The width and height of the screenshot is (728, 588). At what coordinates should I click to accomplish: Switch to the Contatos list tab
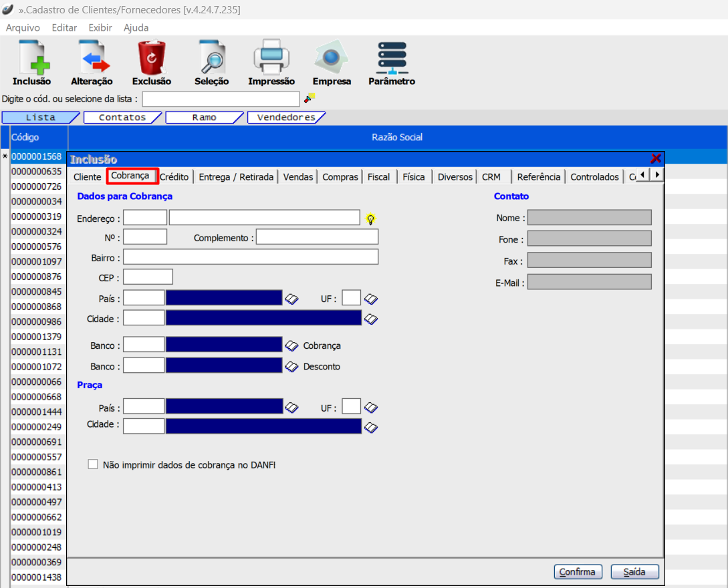[122, 118]
